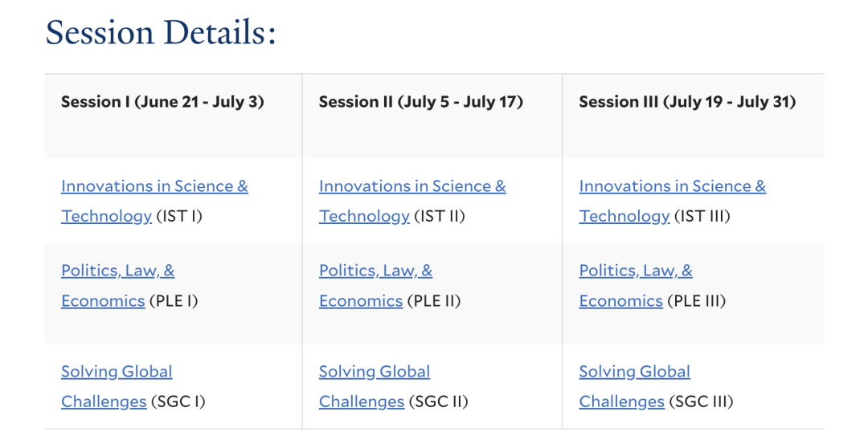The width and height of the screenshot is (868, 444).
Task: Click the Session III (July 19 - July 31) header
Action: (x=687, y=102)
